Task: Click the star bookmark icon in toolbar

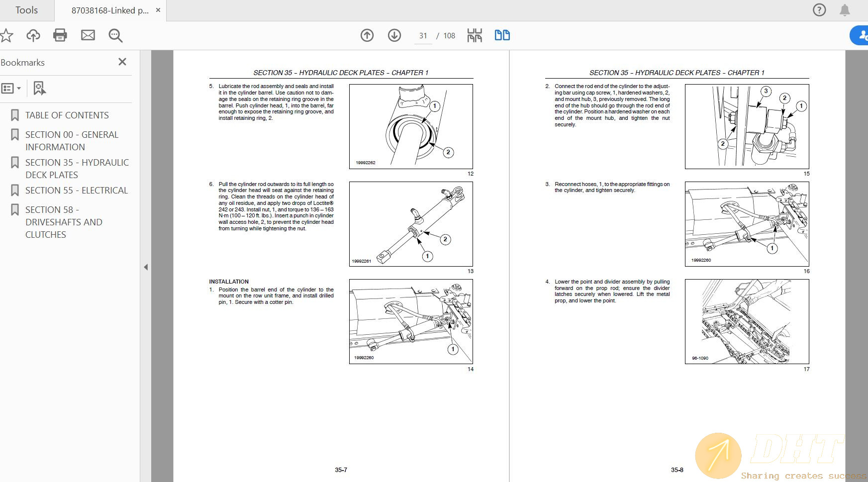Action: [6, 35]
